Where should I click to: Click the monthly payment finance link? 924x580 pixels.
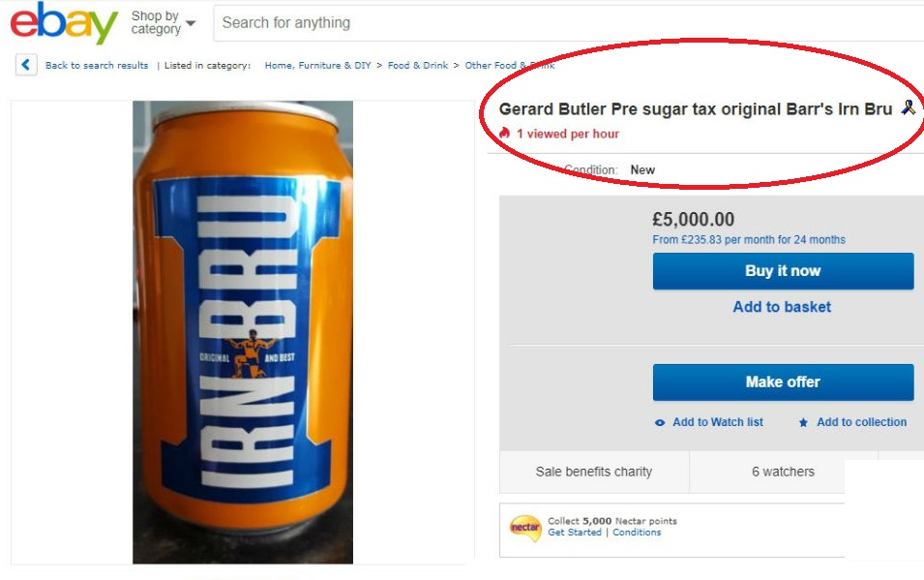(749, 240)
